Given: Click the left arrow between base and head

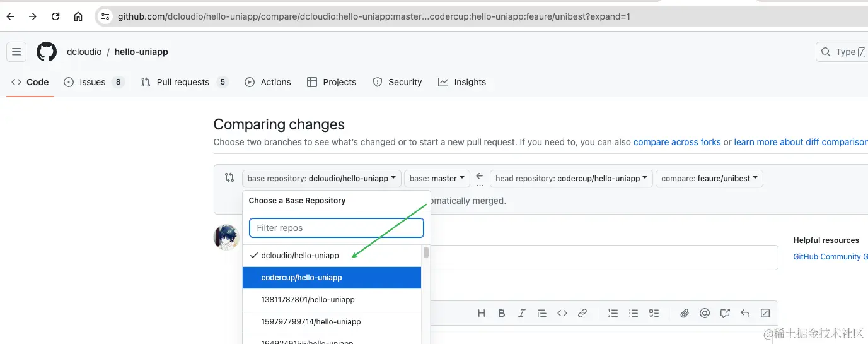Looking at the screenshot, I should pyautogui.click(x=480, y=176).
